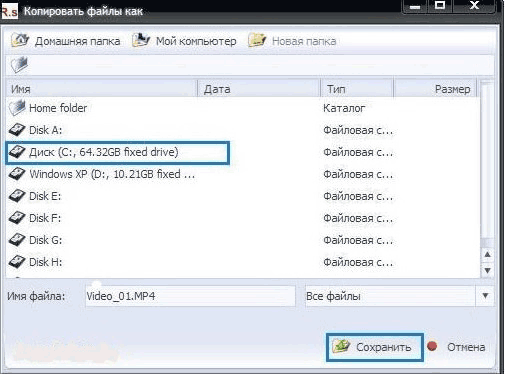Create folder with Новая папка button

click(292, 41)
